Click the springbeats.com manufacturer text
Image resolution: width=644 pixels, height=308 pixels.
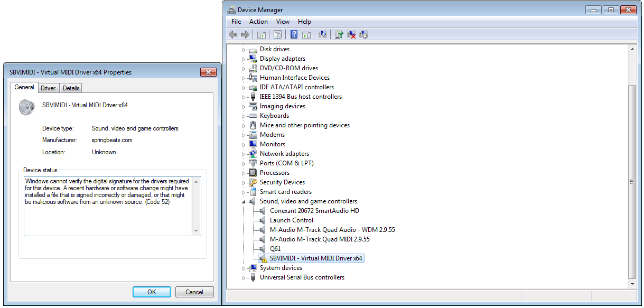coord(112,140)
